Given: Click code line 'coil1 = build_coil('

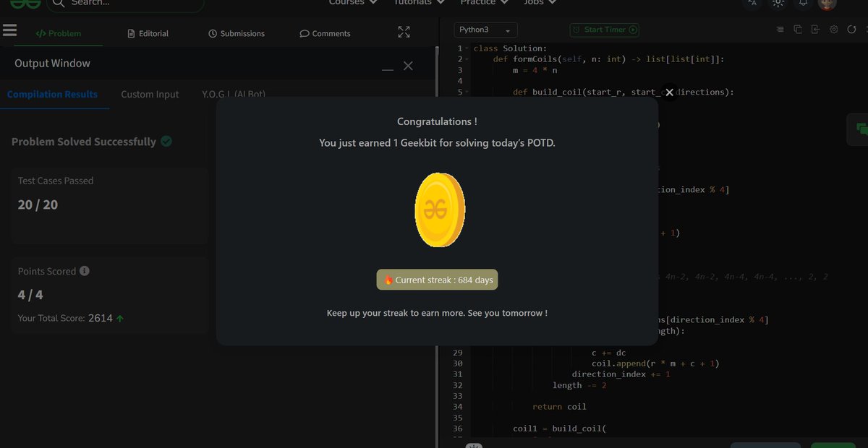Looking at the screenshot, I should click(x=559, y=428).
